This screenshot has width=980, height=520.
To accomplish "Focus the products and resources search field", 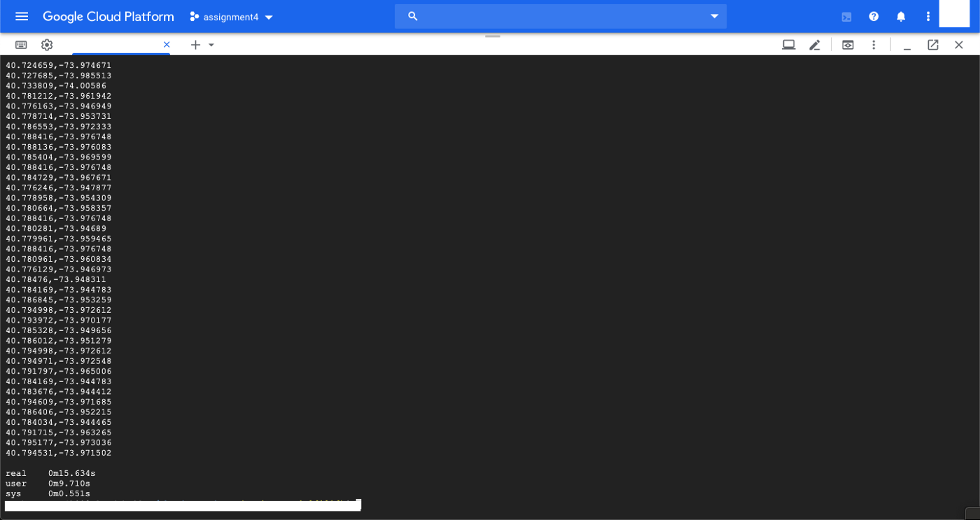I will [x=560, y=16].
